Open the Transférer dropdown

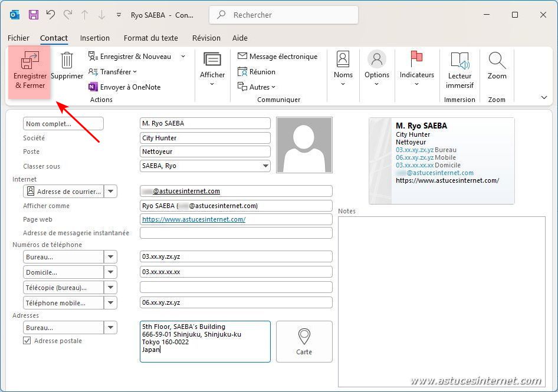tap(112, 72)
